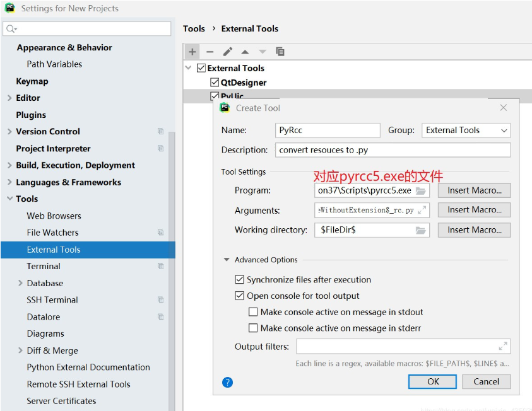Toggle Synchronize files after execution checkbox
This screenshot has width=532, height=411.
[240, 279]
